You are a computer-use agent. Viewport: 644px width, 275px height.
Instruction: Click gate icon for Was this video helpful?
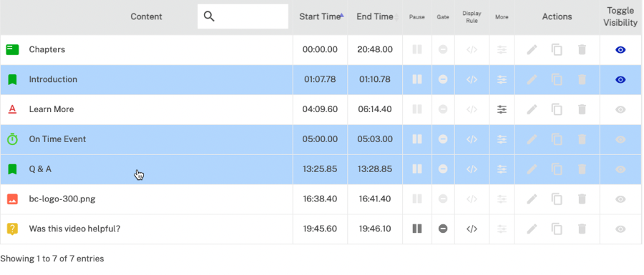[443, 229]
